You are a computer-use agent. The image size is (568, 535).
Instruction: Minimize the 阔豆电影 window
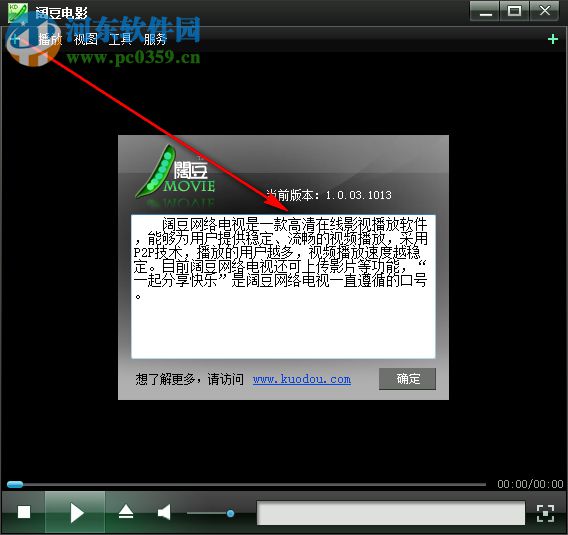(485, 11)
